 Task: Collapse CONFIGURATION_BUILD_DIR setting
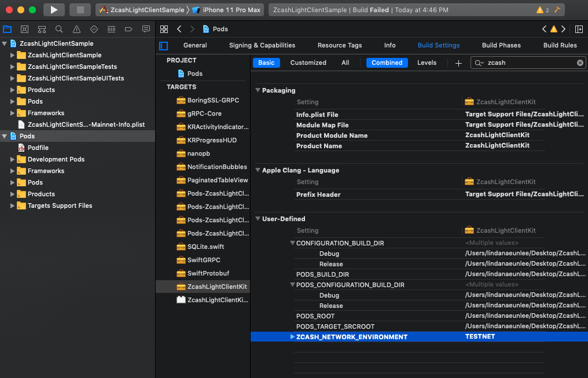click(292, 243)
